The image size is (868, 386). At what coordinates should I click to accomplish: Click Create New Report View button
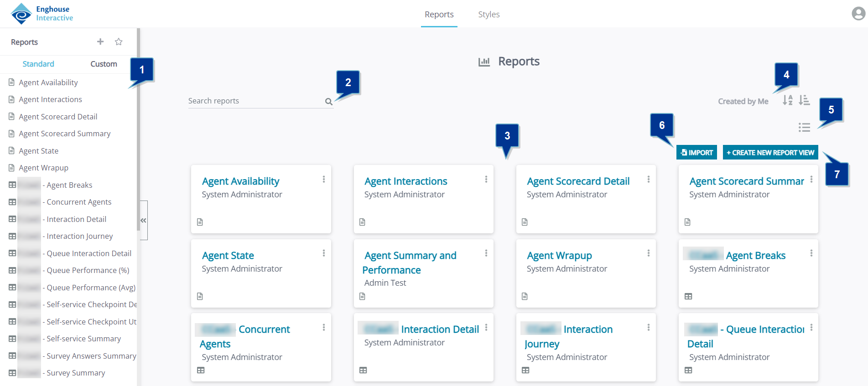click(770, 153)
